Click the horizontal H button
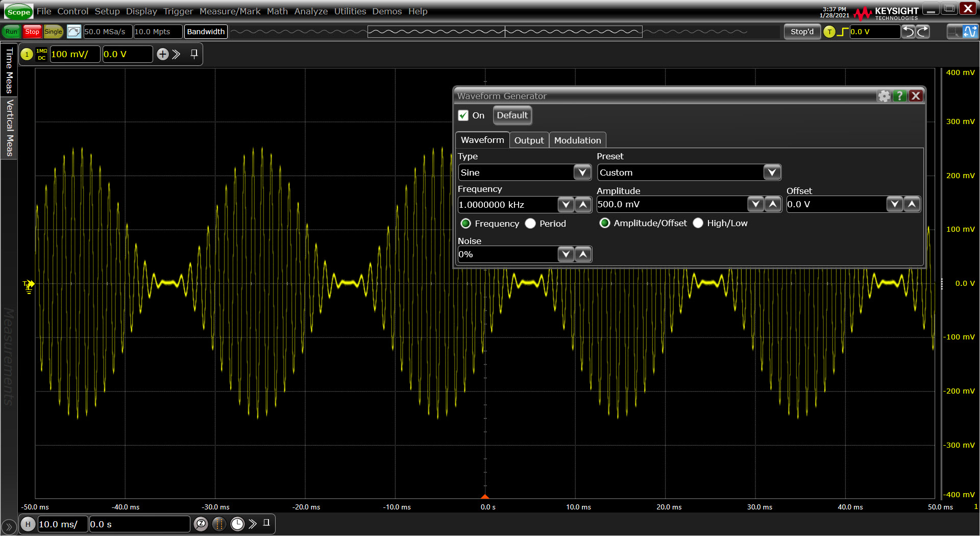Image resolution: width=980 pixels, height=536 pixels. click(x=28, y=524)
